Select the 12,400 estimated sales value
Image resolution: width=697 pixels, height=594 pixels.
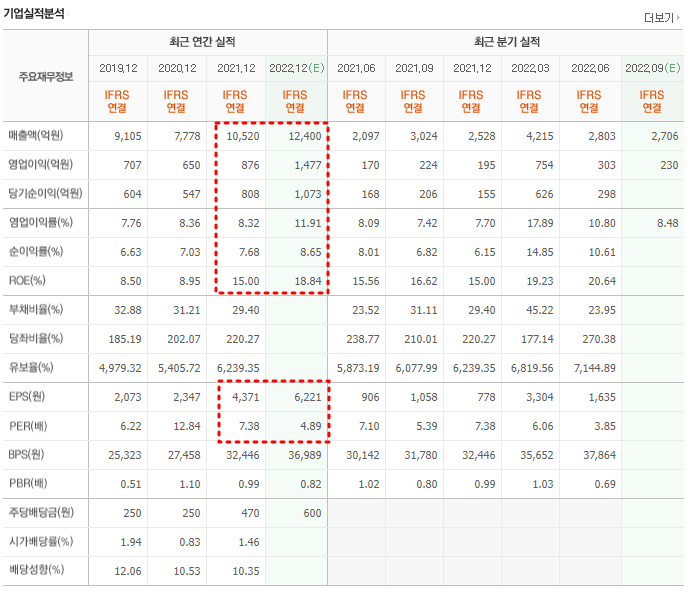click(305, 136)
